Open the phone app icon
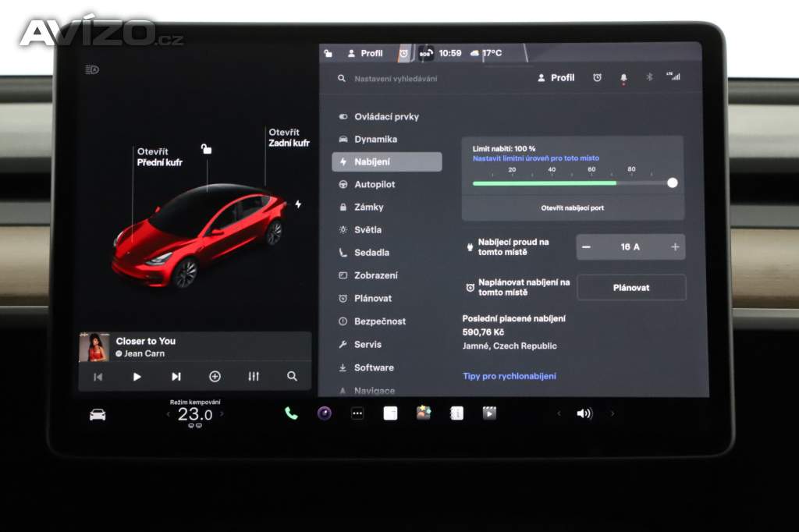Image resolution: width=799 pixels, height=532 pixels. click(x=291, y=413)
